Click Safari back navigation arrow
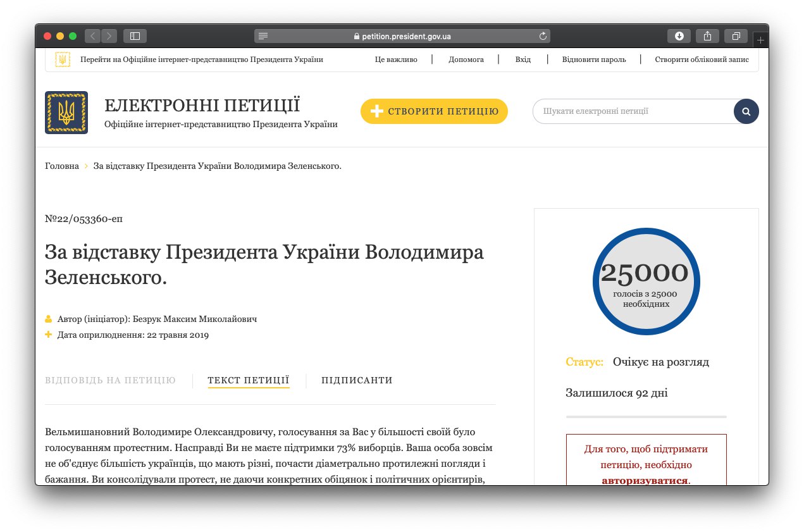The width and height of the screenshot is (804, 532). click(92, 36)
